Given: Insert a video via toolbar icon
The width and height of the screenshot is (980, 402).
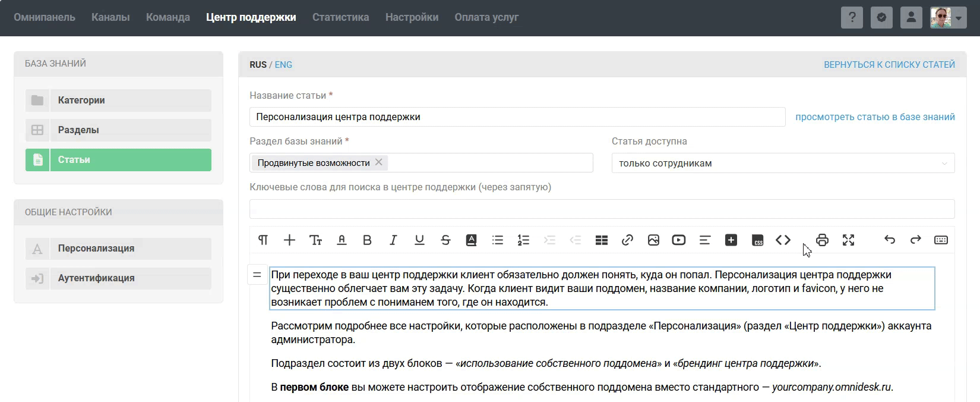Looking at the screenshot, I should pyautogui.click(x=679, y=240).
